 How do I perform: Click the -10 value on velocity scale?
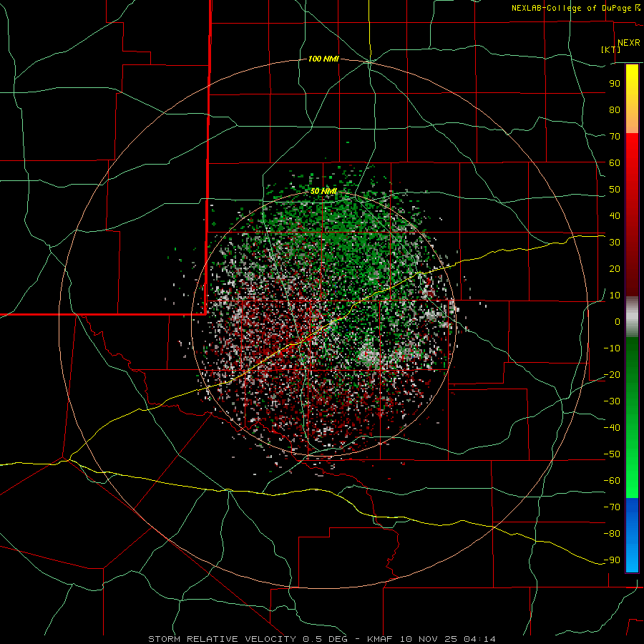click(612, 348)
